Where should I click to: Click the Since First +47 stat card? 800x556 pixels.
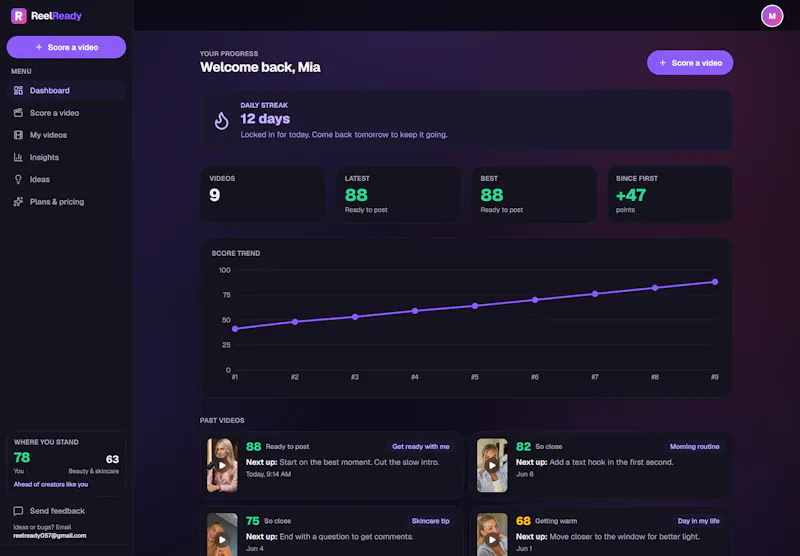pos(670,194)
